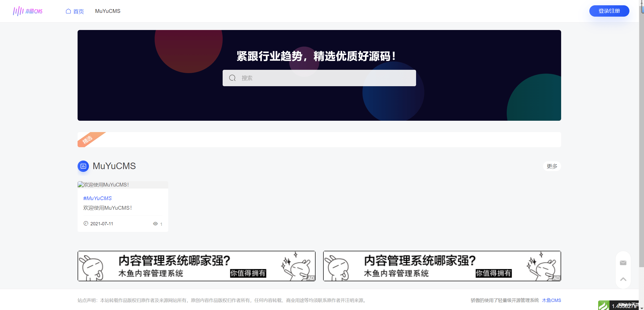Click the #MuYuCMS tag link
The width and height of the screenshot is (644, 310).
pos(97,198)
